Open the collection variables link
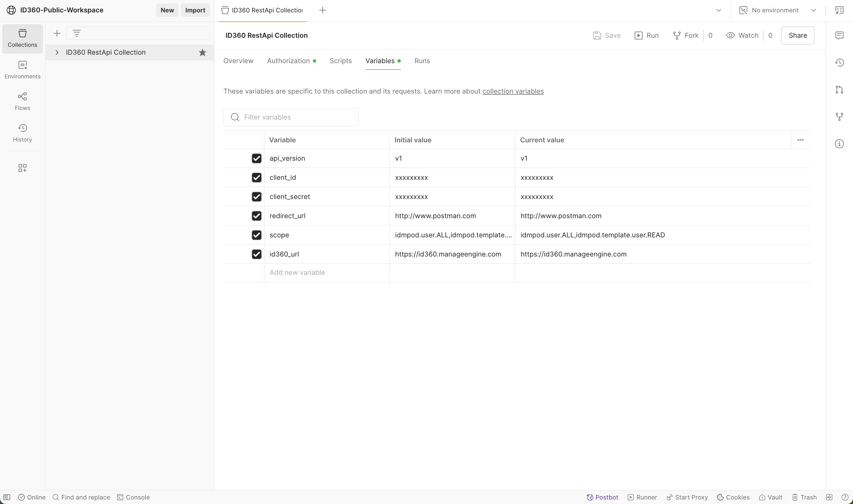 pyautogui.click(x=513, y=91)
